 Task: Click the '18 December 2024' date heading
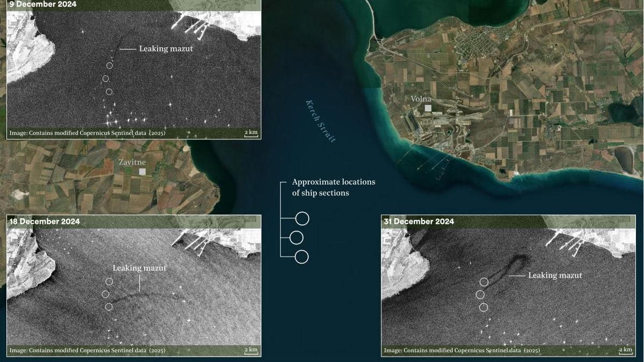(x=44, y=221)
